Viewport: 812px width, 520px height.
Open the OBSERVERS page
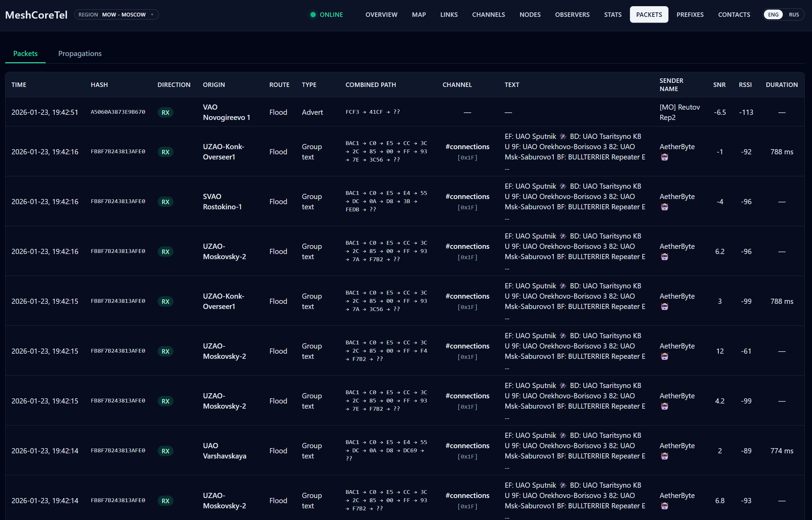(x=572, y=14)
